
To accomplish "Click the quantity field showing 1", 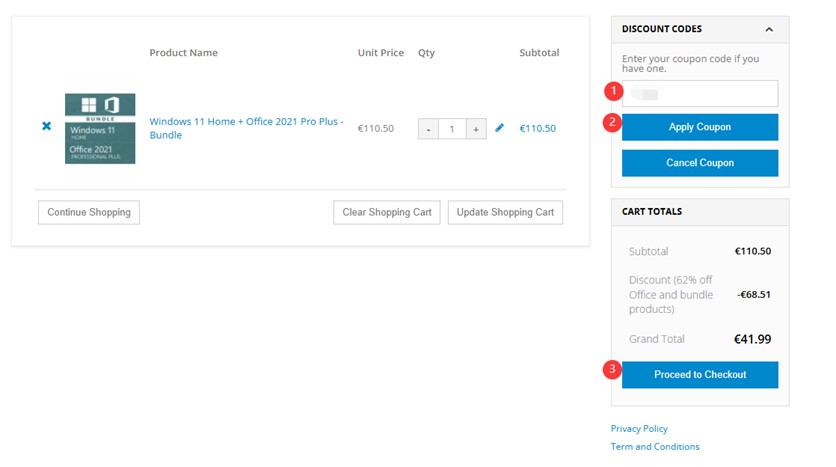I will tap(452, 129).
